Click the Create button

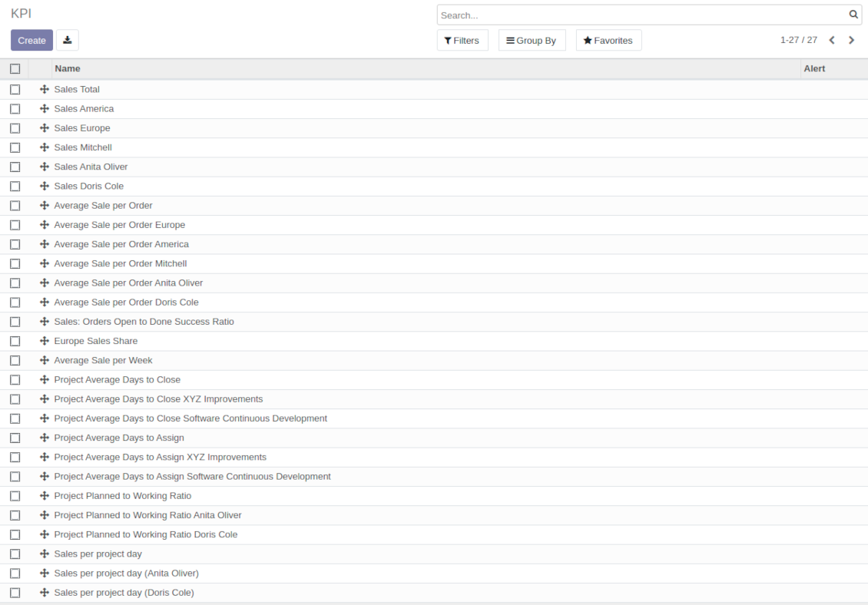click(x=31, y=41)
